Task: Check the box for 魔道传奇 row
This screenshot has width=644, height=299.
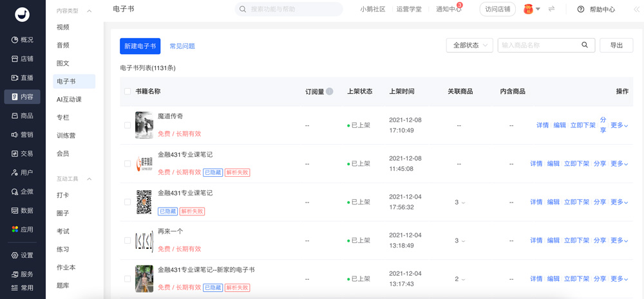Action: [x=128, y=125]
